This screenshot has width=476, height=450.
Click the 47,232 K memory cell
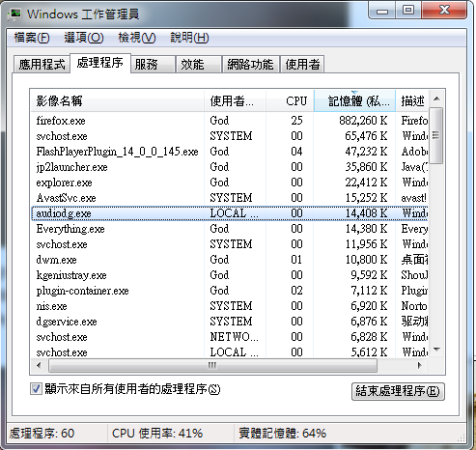366,152
